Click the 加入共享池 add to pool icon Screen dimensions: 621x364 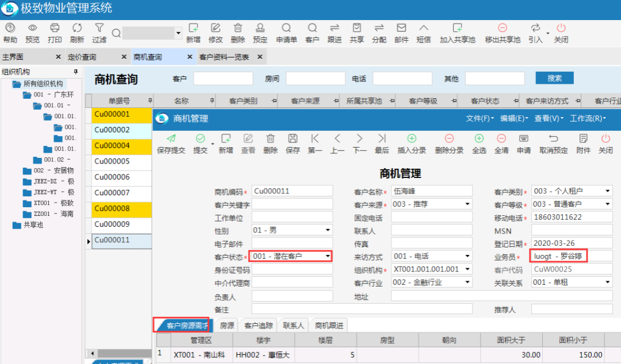(457, 28)
